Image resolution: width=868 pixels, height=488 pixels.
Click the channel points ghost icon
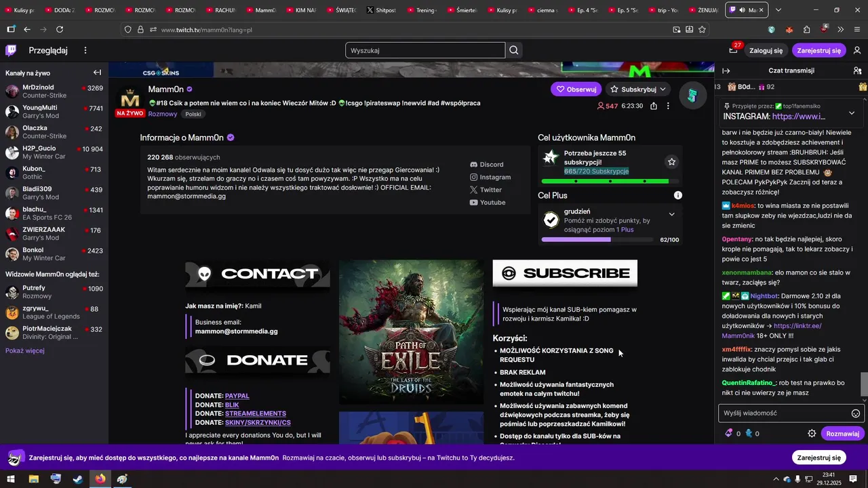coord(749,434)
